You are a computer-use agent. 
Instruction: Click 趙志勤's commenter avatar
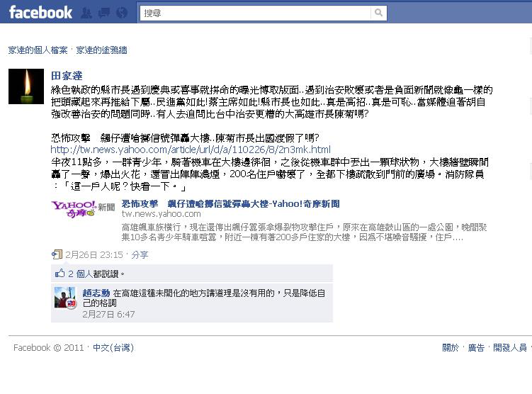click(x=65, y=298)
